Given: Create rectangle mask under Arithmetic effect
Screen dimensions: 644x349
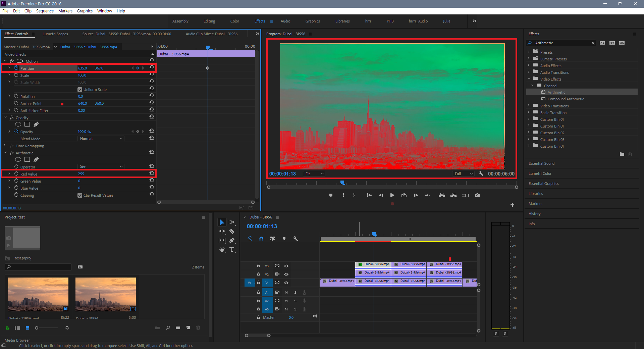Looking at the screenshot, I should point(27,160).
